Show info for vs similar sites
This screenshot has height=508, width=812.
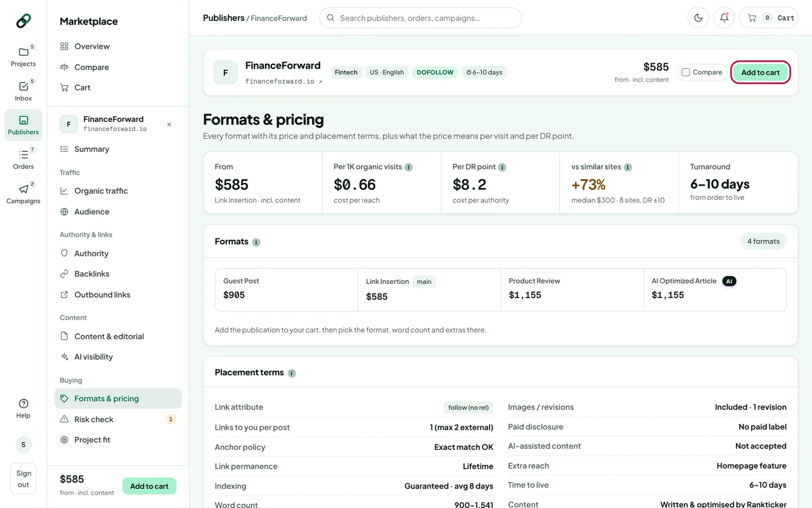(x=628, y=167)
